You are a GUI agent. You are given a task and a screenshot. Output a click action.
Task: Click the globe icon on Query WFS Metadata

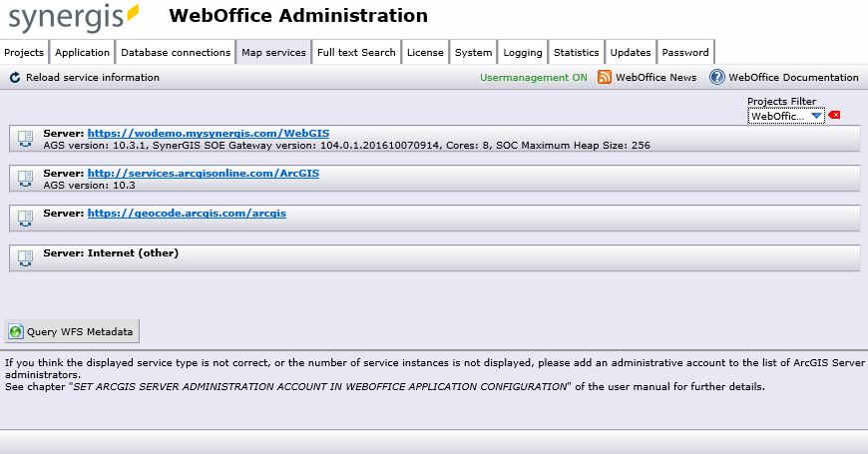pyautogui.click(x=16, y=331)
